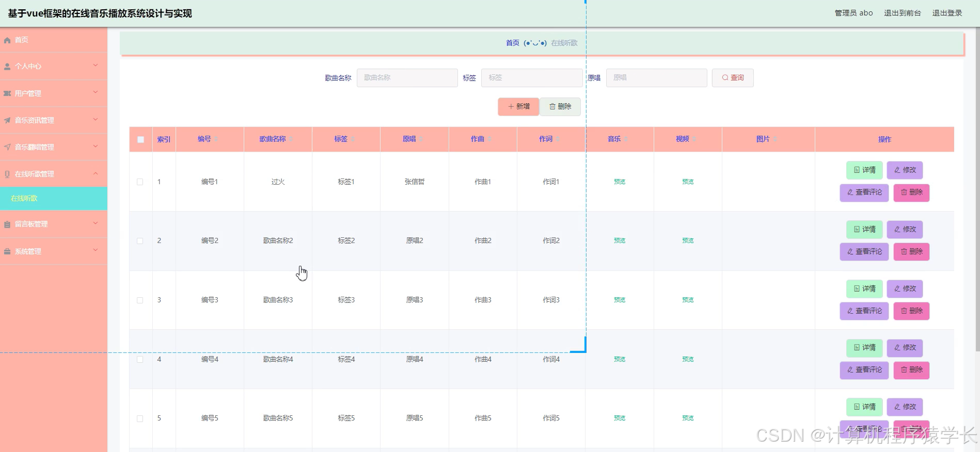Click pencil icon in row 3 查看评论 button
The image size is (980, 452).
850,311
